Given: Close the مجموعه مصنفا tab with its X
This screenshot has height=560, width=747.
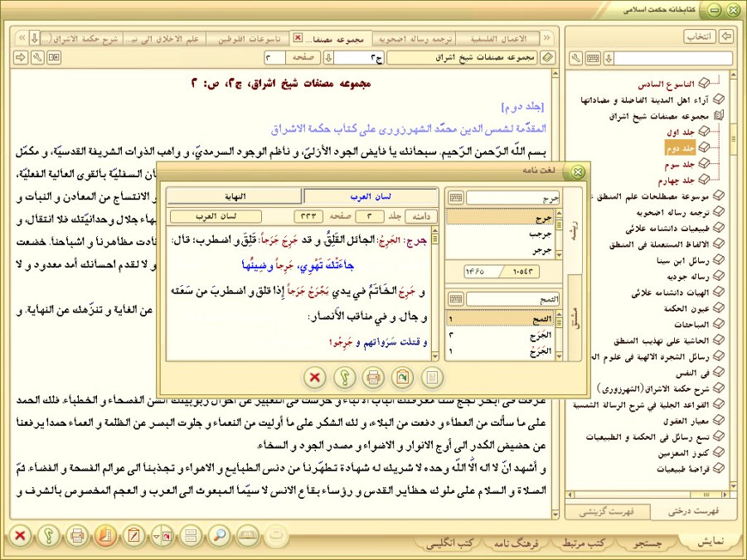Looking at the screenshot, I should pos(298,37).
